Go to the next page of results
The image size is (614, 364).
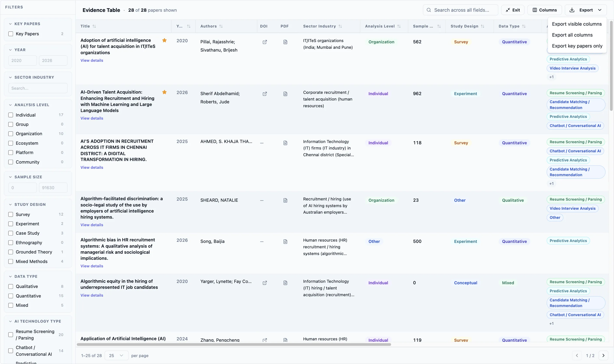[x=603, y=355]
